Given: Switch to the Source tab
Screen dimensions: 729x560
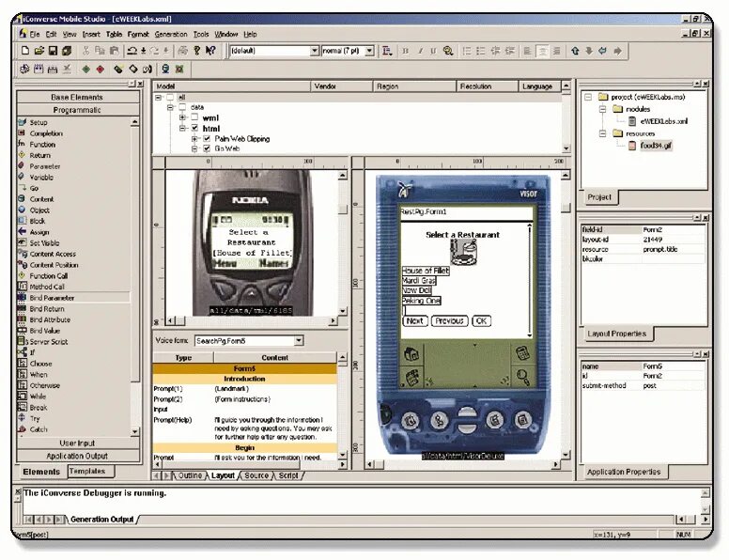Looking at the screenshot, I should point(256,475).
